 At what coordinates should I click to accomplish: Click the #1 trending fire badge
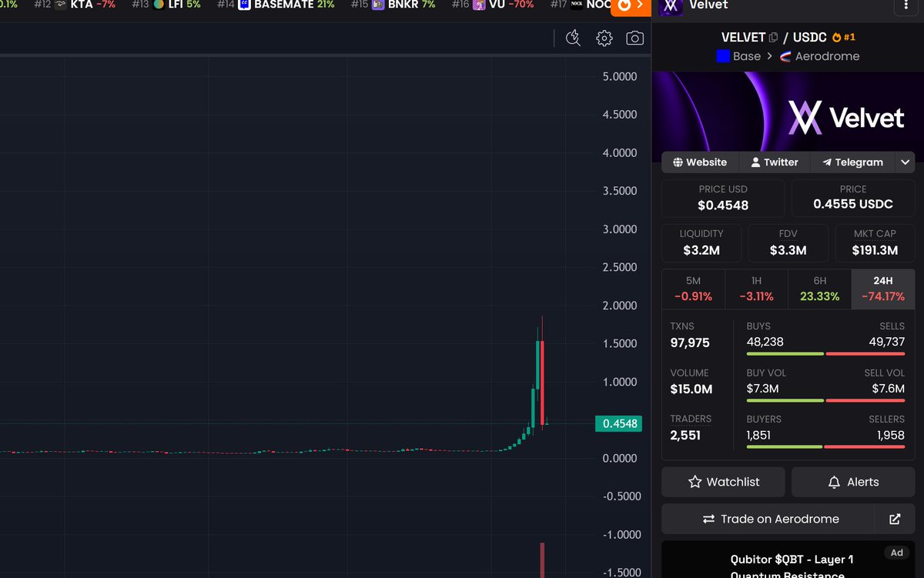coord(844,37)
